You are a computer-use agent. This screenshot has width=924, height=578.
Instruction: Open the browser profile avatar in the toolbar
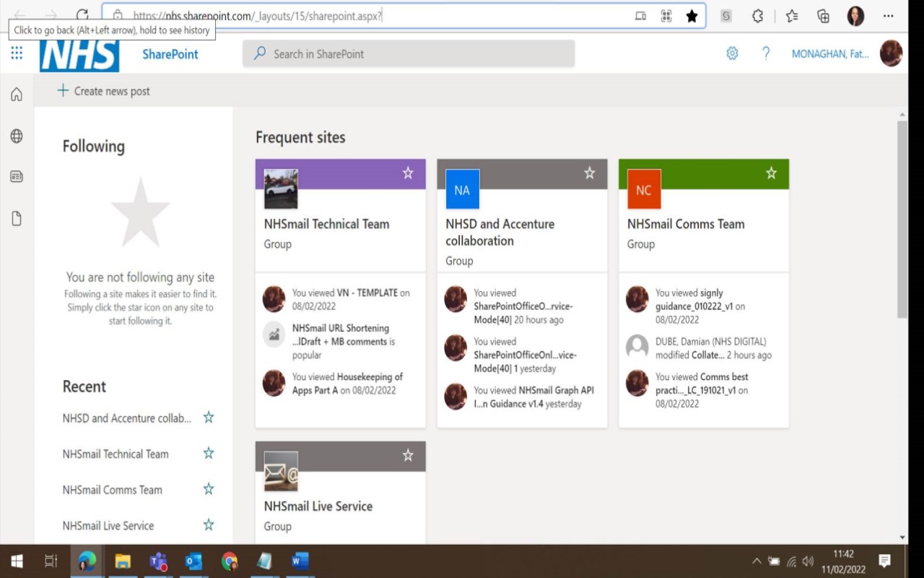pos(855,16)
